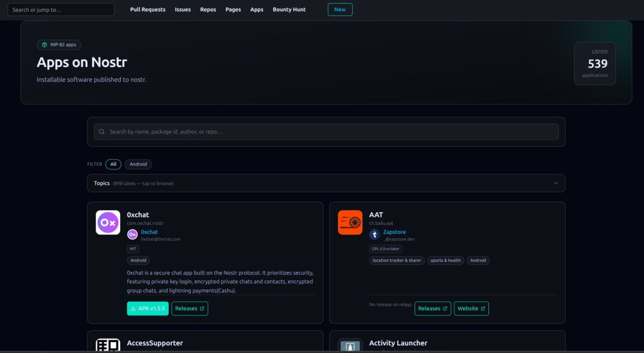Click the 539 listed applications counter
Image resolution: width=644 pixels, height=353 pixels.
(x=595, y=63)
